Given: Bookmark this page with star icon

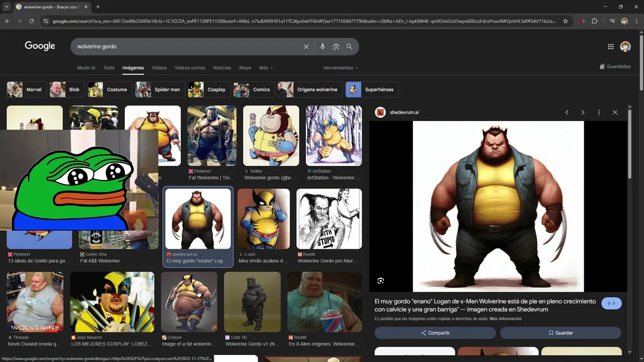Looking at the screenshot, I should click(566, 21).
